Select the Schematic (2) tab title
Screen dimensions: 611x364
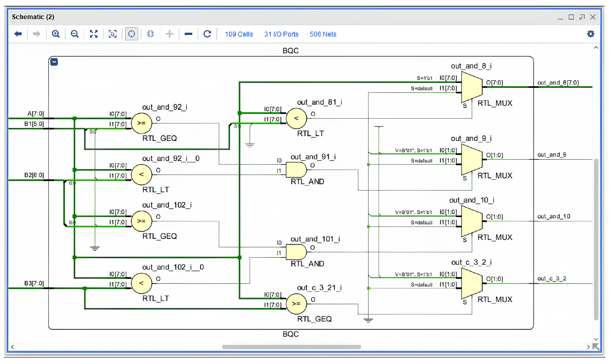pyautogui.click(x=33, y=17)
